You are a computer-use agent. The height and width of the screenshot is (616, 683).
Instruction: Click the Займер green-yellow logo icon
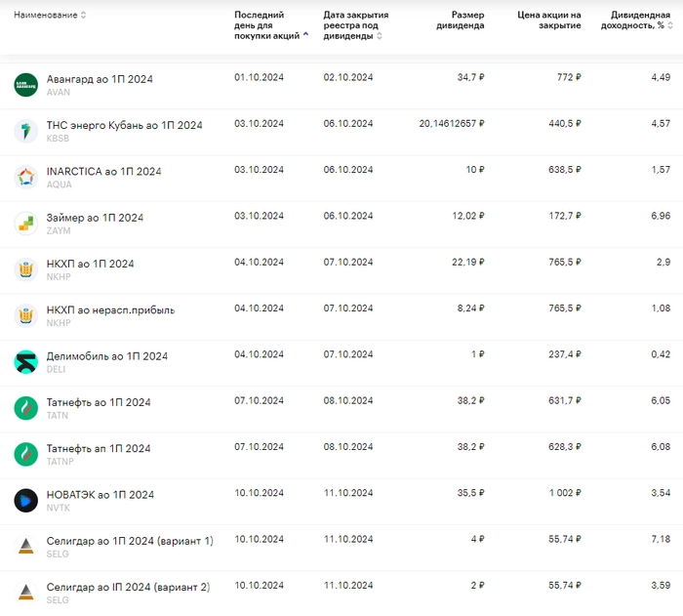tap(26, 224)
